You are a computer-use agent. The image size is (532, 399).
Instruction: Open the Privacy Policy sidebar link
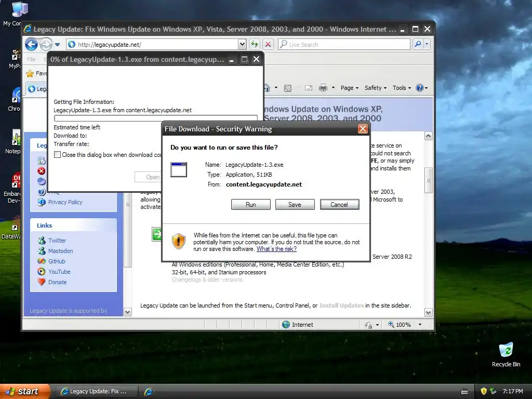pyautogui.click(x=65, y=202)
